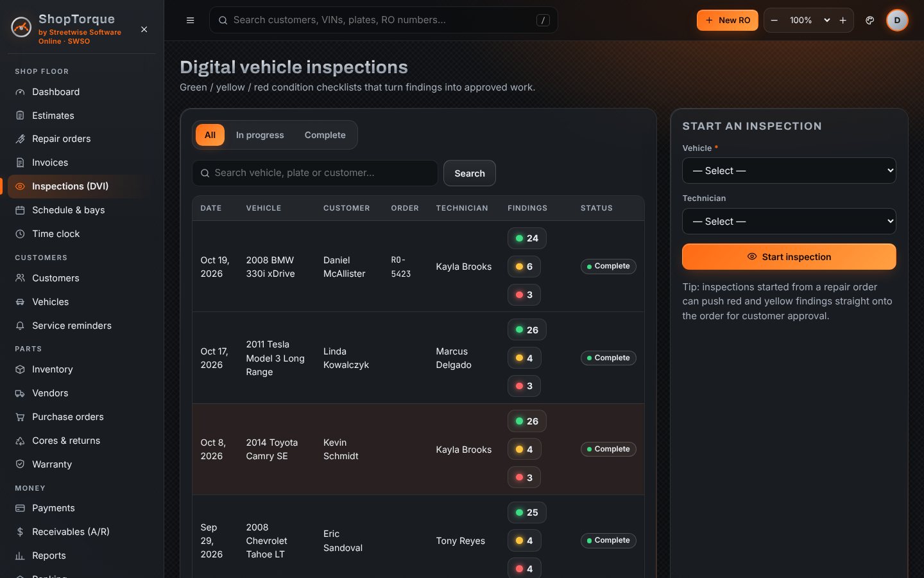Click the Search button beside vehicle search

[x=470, y=173]
